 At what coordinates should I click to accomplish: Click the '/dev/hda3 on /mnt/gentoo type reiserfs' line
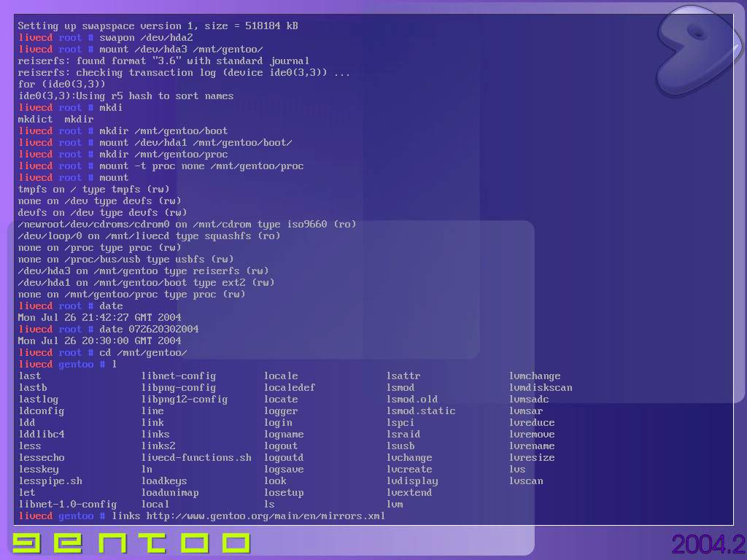click(144, 271)
